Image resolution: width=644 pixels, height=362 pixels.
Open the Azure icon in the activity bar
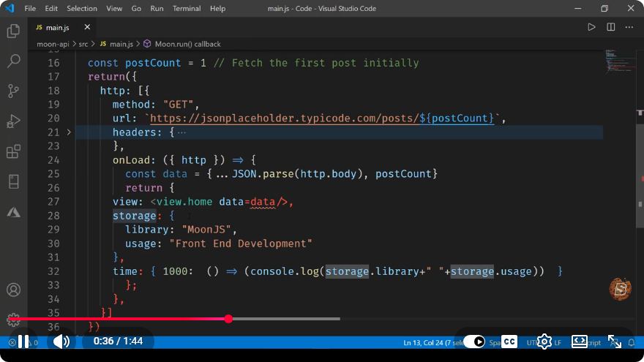(x=13, y=212)
